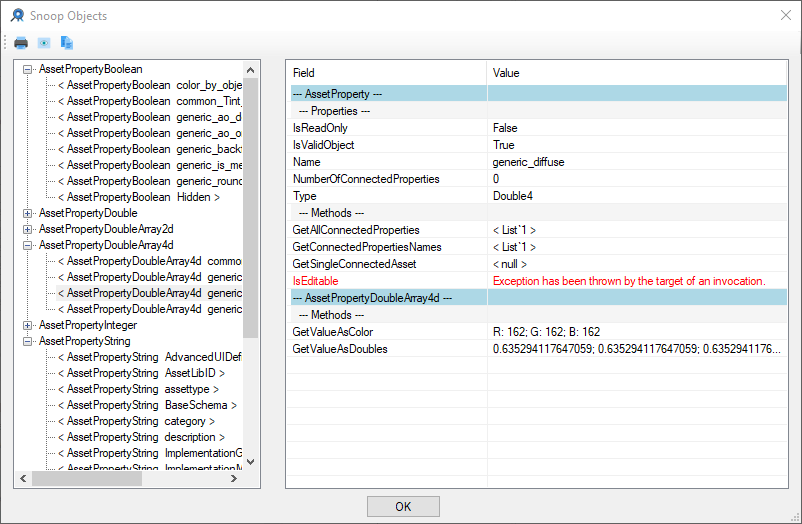Click the eye preview icon in the toolbar
The width and height of the screenshot is (802, 524).
coord(44,43)
